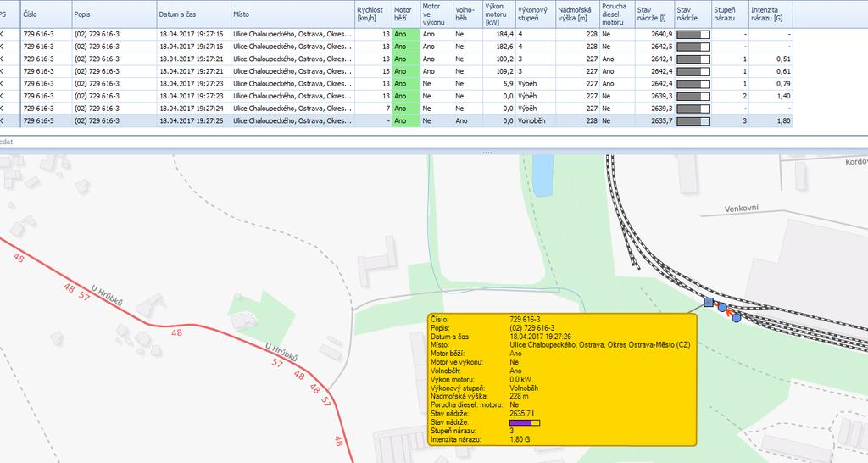This screenshot has height=463, width=868.
Task: Select the impact intensity cell 0,79
Action: [771, 84]
